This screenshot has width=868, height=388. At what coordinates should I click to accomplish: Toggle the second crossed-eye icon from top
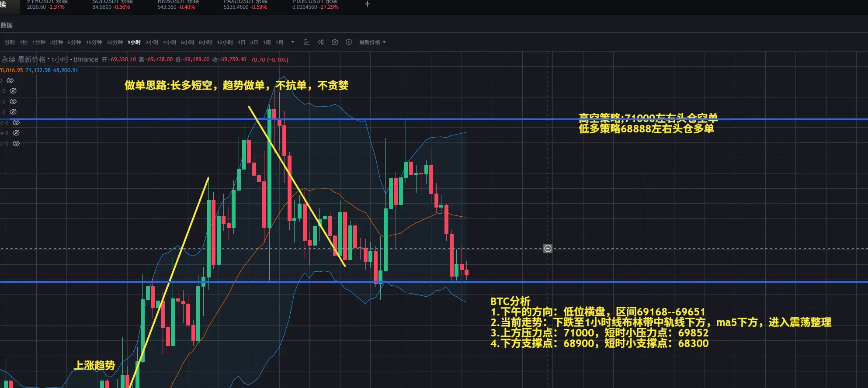pos(13,91)
